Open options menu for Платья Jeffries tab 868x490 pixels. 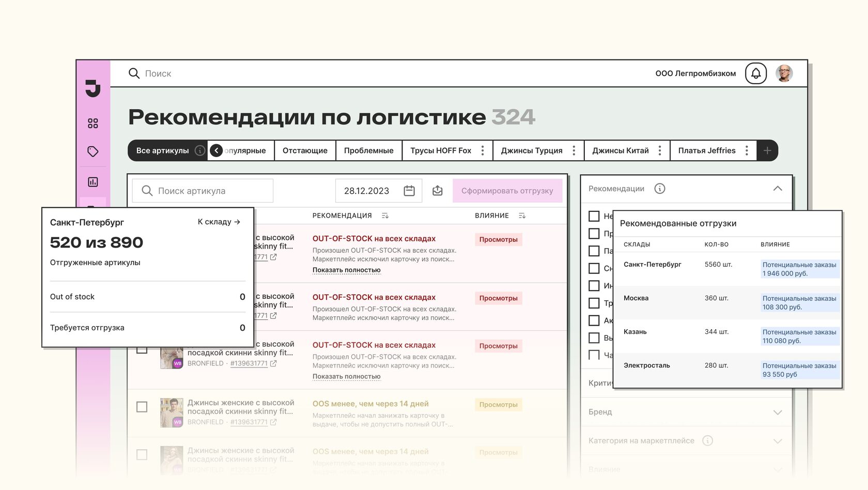(747, 150)
